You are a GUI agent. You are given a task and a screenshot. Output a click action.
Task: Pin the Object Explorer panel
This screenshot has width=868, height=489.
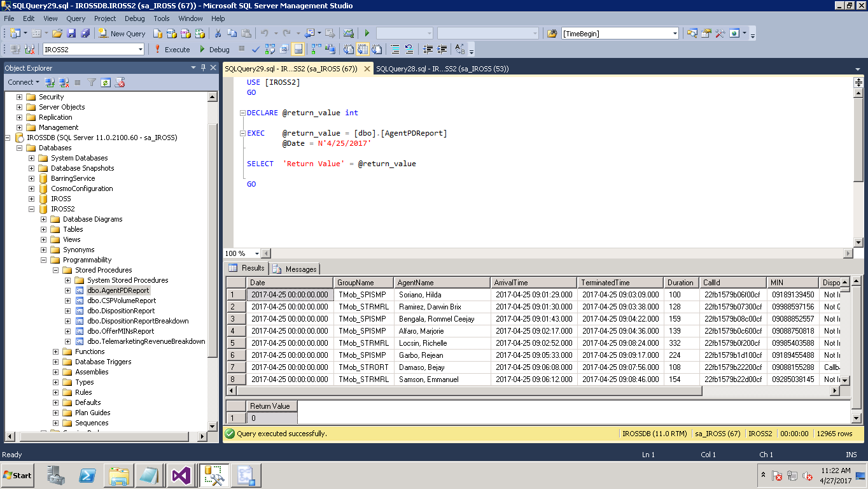[204, 67]
